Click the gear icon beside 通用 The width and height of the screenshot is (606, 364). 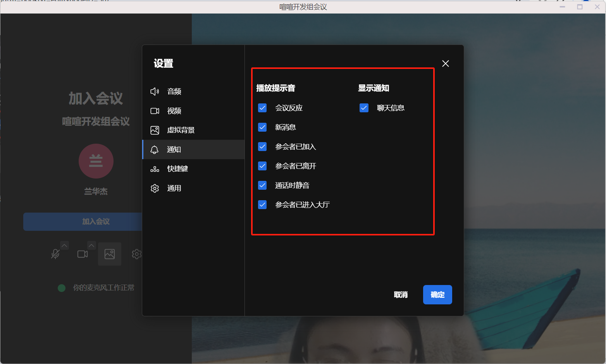155,188
